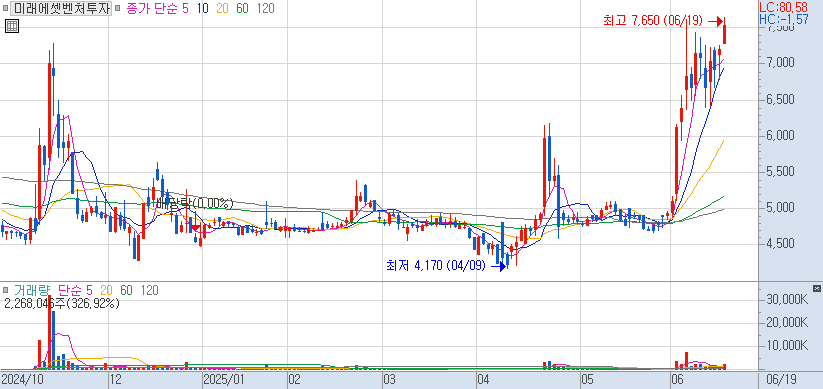Click the 5,500 price axis label

point(779,172)
